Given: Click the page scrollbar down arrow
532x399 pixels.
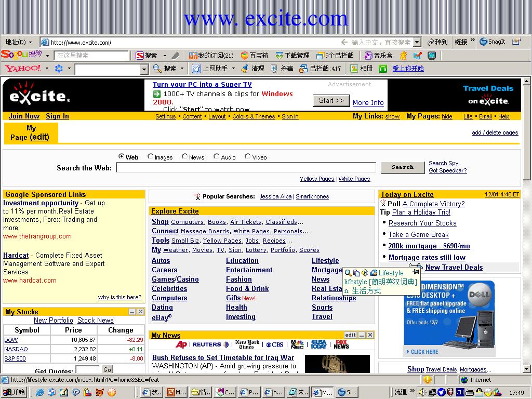Looking at the screenshot, I should coord(526,369).
